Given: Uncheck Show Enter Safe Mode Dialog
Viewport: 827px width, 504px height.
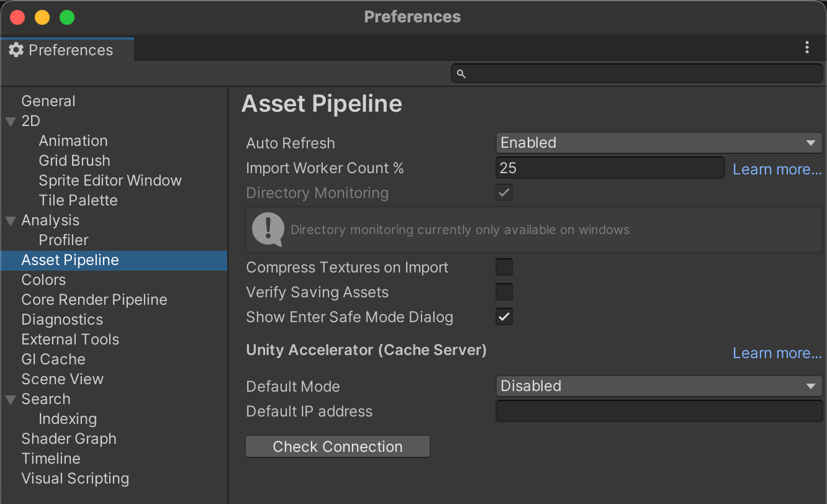Looking at the screenshot, I should [x=504, y=317].
